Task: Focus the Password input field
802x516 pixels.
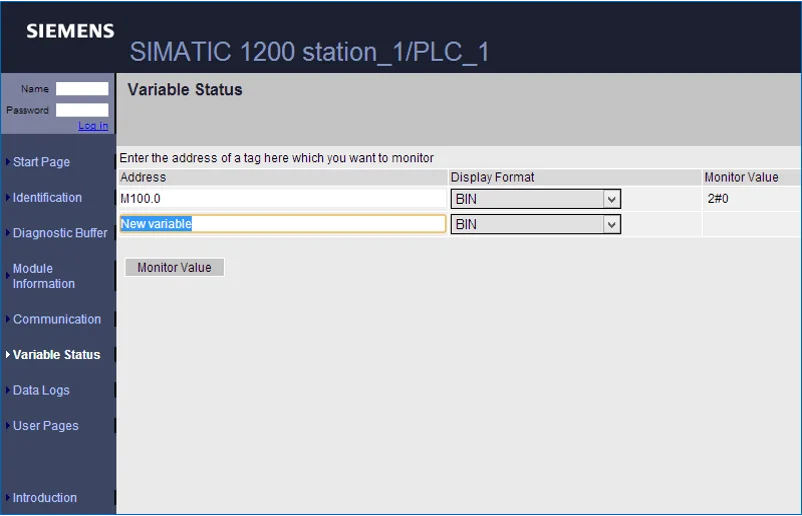Action: click(x=82, y=110)
